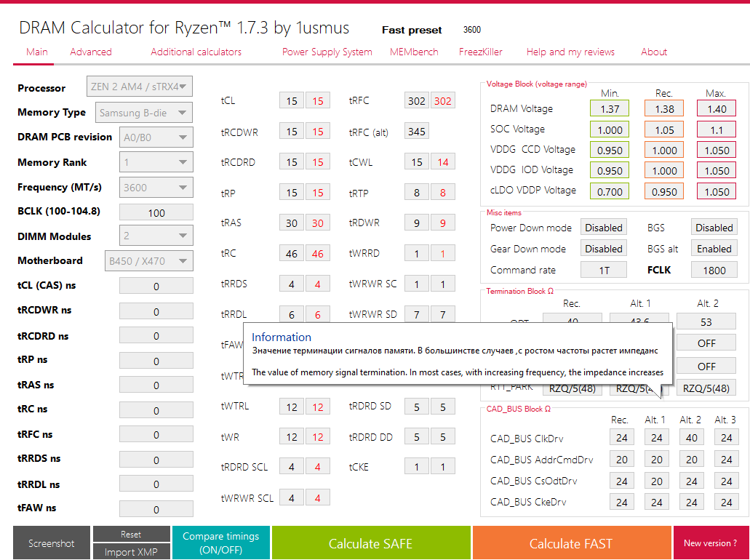The image size is (750, 560).
Task: Click the red tWR value 12
Action: click(318, 436)
